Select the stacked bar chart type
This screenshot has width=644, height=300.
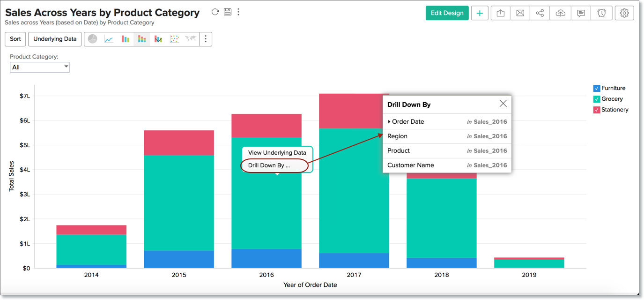point(141,39)
